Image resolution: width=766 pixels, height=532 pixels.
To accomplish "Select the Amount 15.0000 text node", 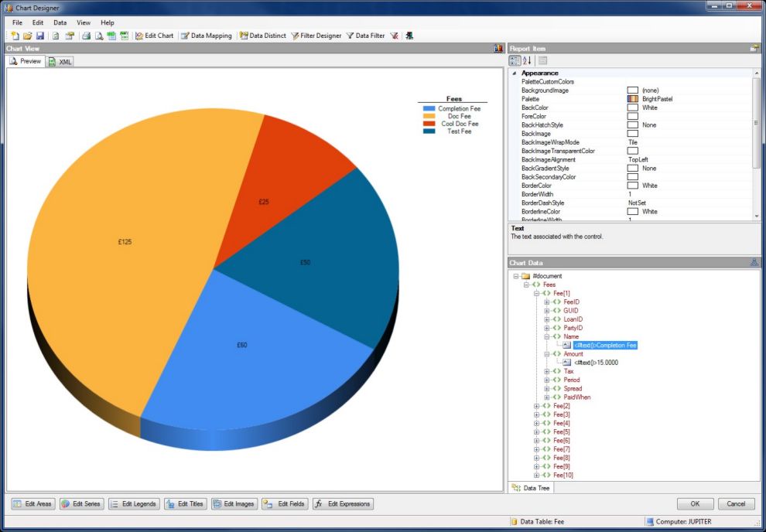I will pyautogui.click(x=595, y=363).
